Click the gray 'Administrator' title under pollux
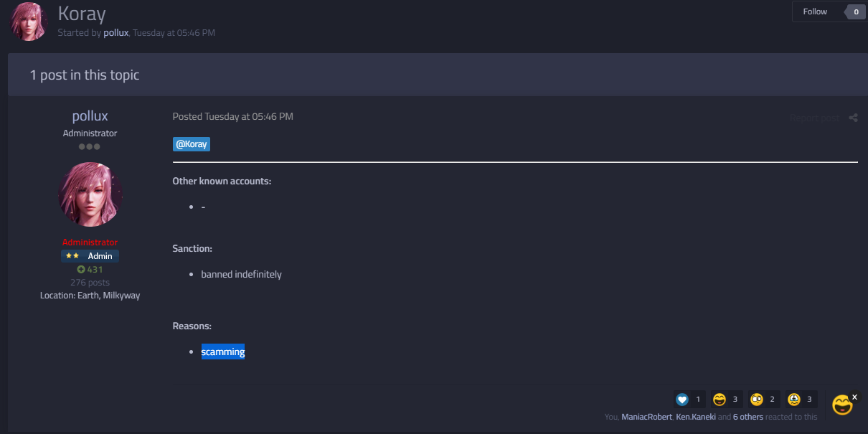 [90, 133]
